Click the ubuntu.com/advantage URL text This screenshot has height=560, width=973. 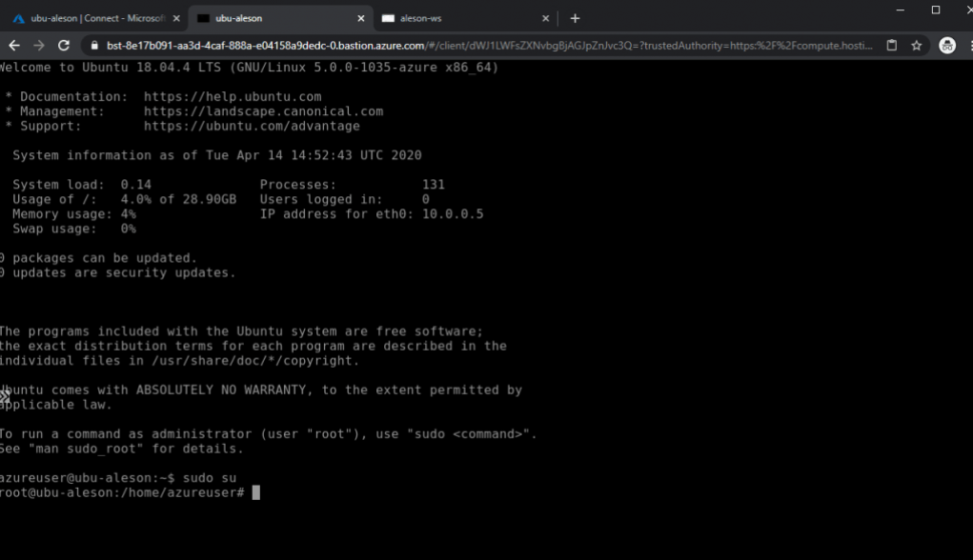(252, 126)
